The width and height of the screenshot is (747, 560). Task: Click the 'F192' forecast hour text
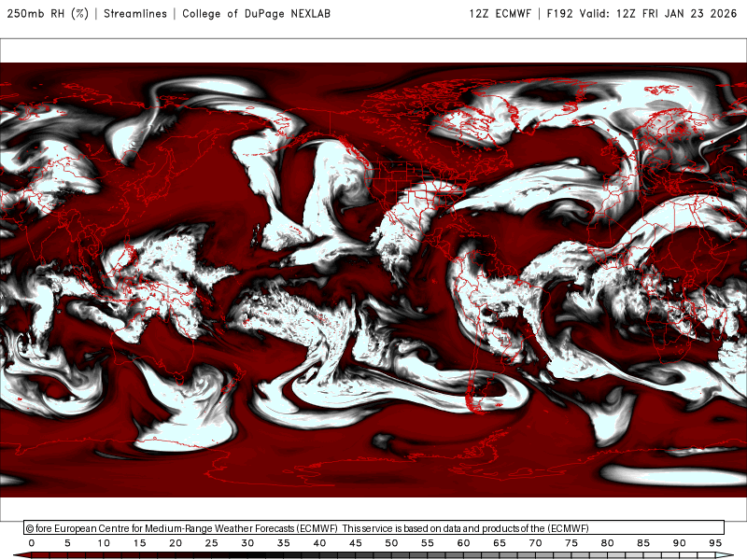559,13
